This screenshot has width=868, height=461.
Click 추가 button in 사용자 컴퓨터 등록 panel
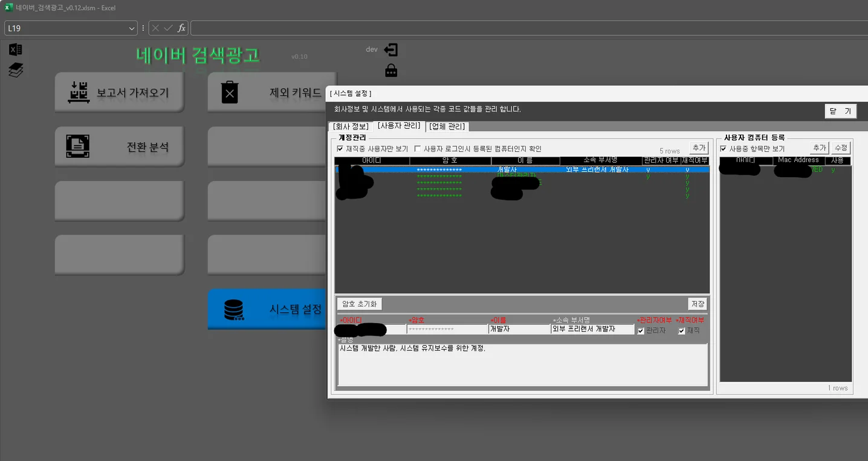coord(819,148)
